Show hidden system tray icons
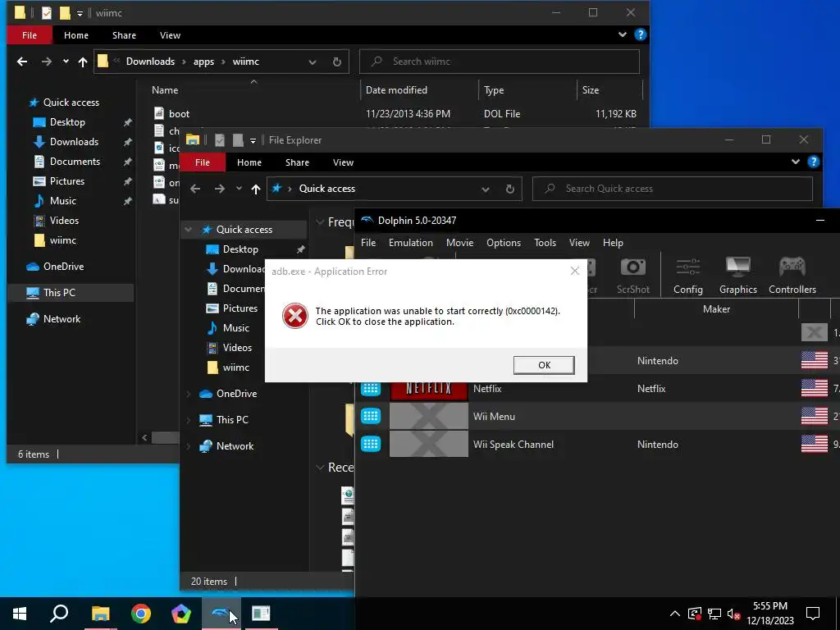The image size is (840, 630). pos(674,614)
